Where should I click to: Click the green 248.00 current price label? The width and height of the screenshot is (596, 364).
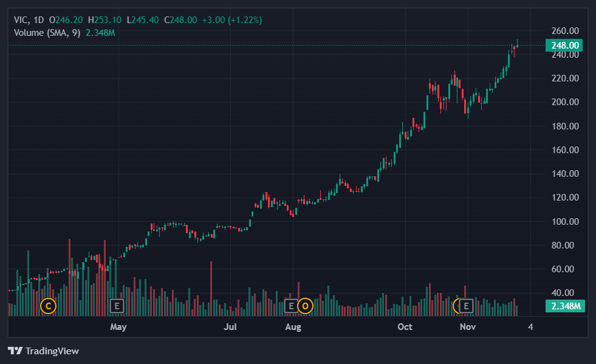click(564, 45)
